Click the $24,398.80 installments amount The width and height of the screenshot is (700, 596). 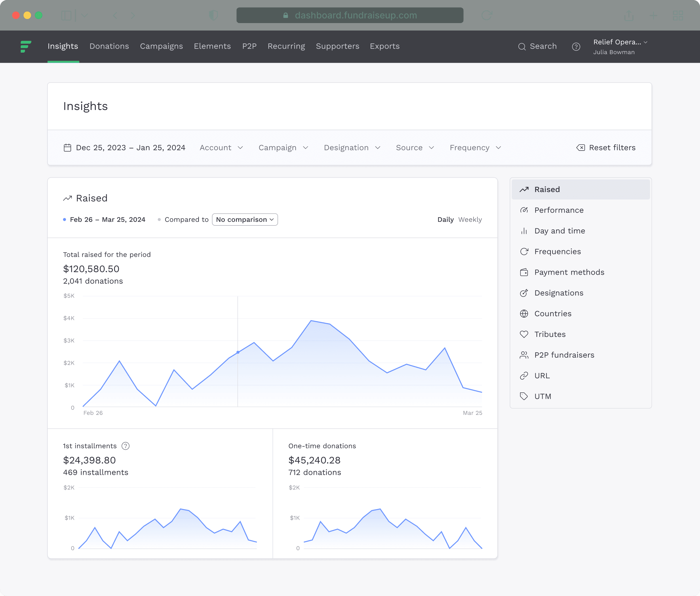(x=90, y=460)
